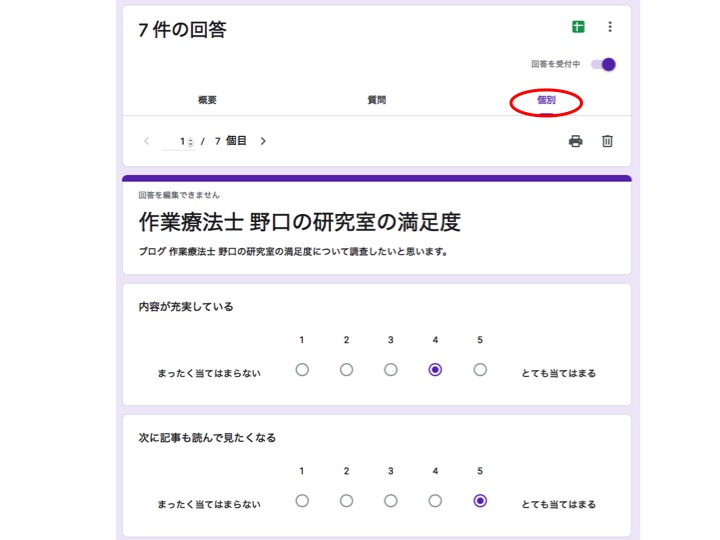This screenshot has width=720, height=540.
Task: Click the form description starting with ブログ
Action: 293,252
